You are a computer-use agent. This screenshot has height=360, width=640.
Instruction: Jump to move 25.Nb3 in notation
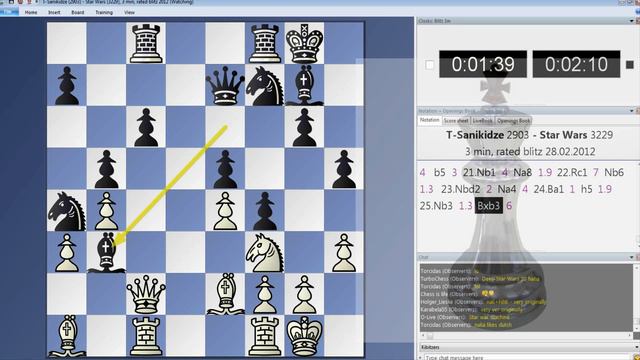tap(436, 206)
